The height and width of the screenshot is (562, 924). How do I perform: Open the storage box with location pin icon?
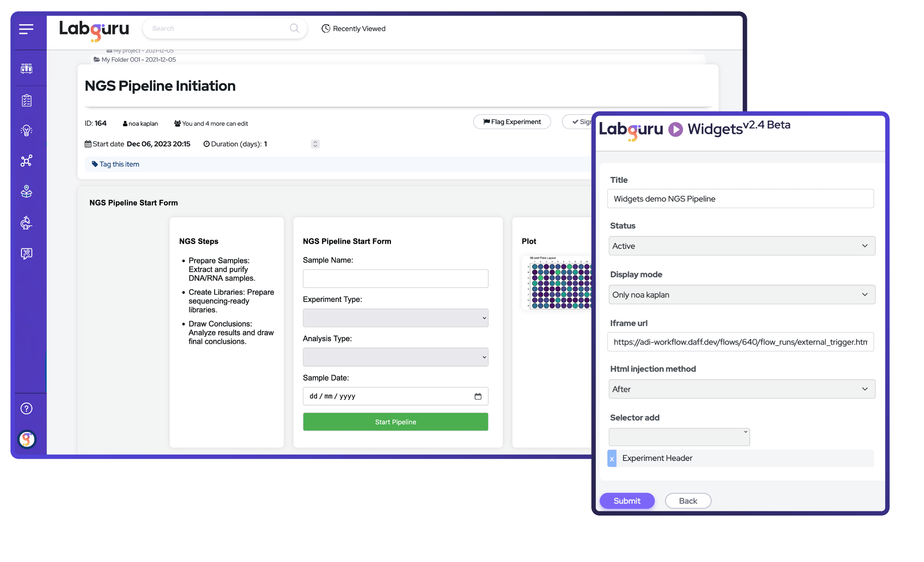coord(26,192)
